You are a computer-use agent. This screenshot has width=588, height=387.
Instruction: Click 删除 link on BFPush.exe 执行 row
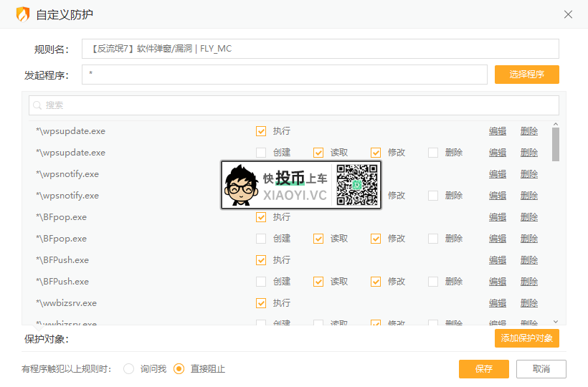tap(529, 260)
